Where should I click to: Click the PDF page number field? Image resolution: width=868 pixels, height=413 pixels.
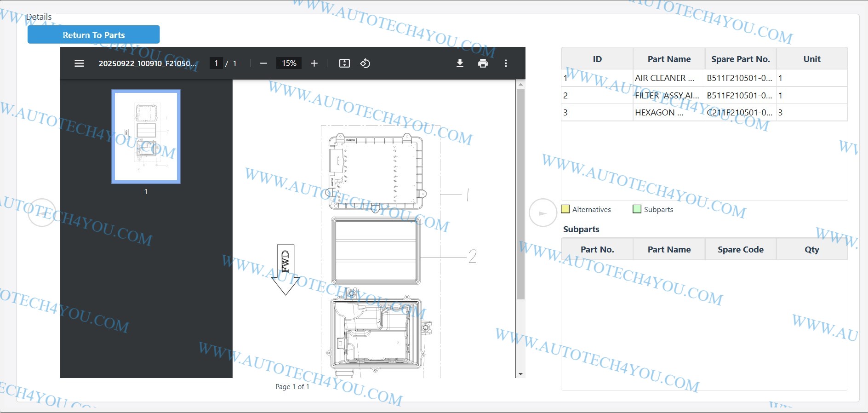coord(216,63)
